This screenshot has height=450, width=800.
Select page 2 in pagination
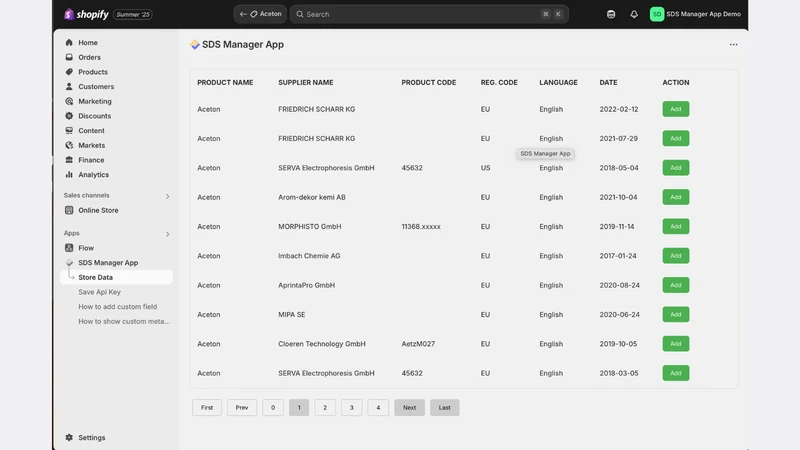tap(325, 408)
